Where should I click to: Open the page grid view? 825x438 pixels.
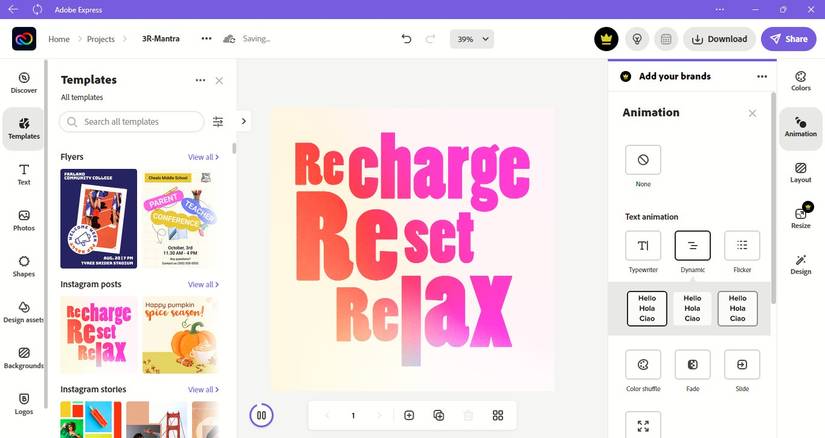(x=498, y=415)
